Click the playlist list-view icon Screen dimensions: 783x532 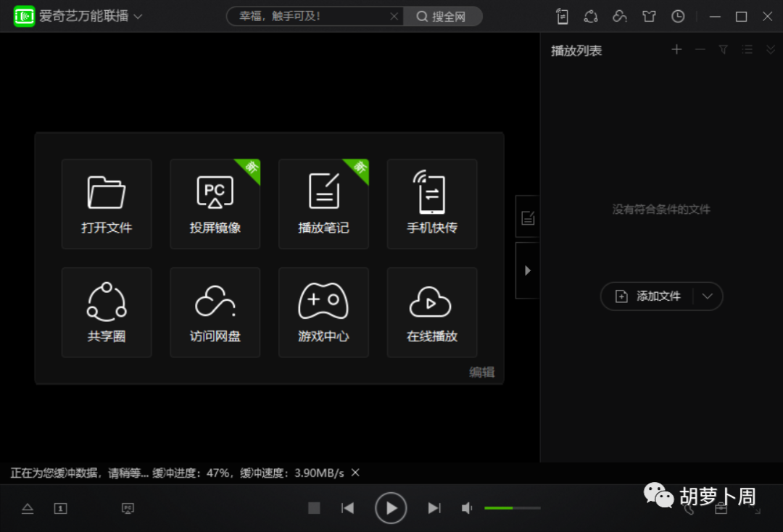click(747, 49)
